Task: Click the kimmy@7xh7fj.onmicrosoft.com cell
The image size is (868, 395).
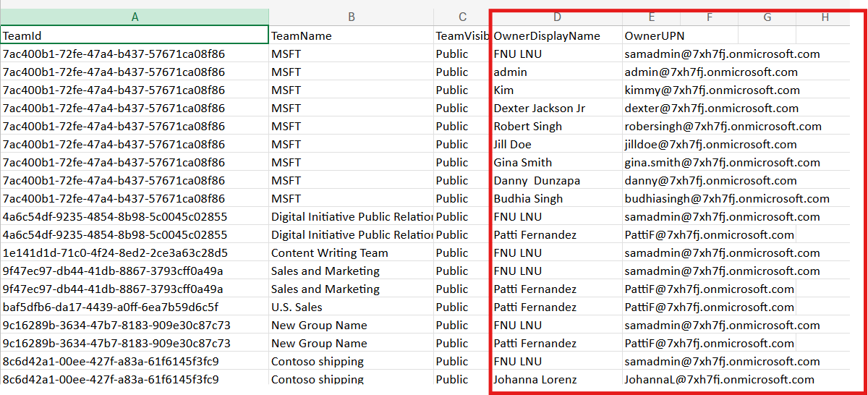Action: 712,90
